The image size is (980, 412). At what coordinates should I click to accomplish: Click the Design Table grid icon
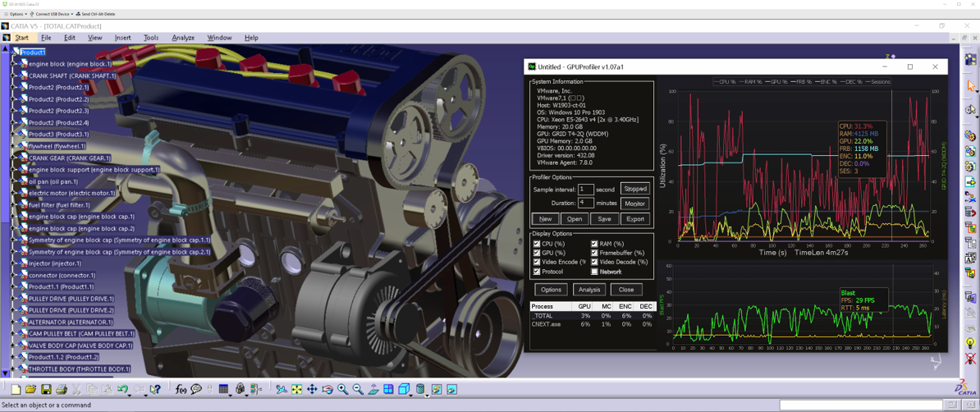click(223, 389)
